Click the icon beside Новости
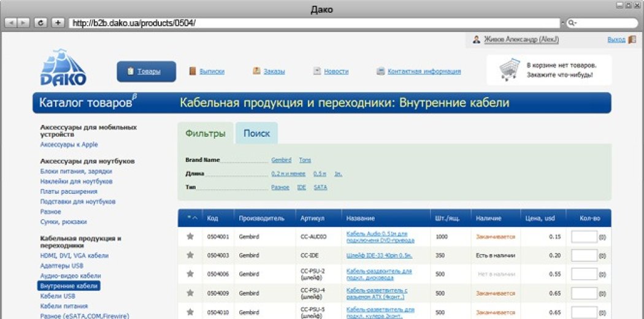This screenshot has width=644, height=319. (316, 71)
